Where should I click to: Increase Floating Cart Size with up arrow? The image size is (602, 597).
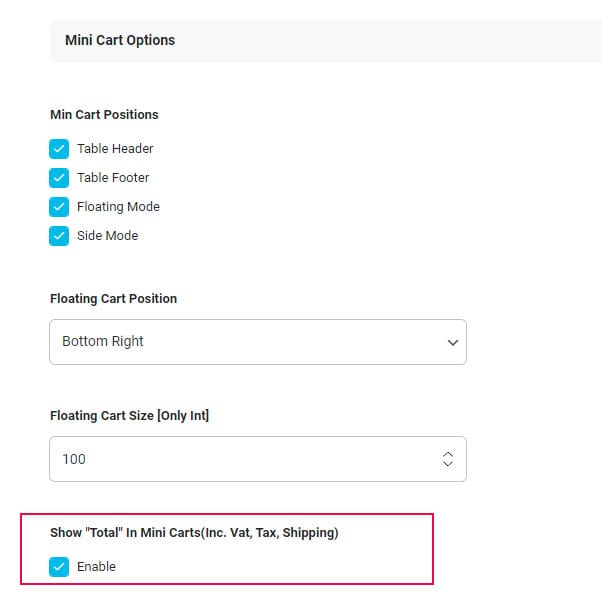(x=448, y=454)
